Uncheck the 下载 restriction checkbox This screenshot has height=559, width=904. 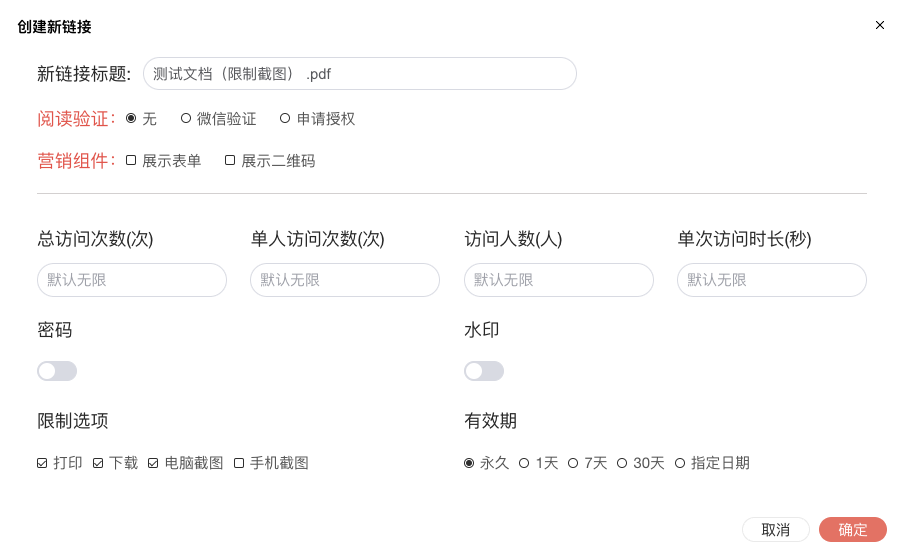click(x=98, y=463)
